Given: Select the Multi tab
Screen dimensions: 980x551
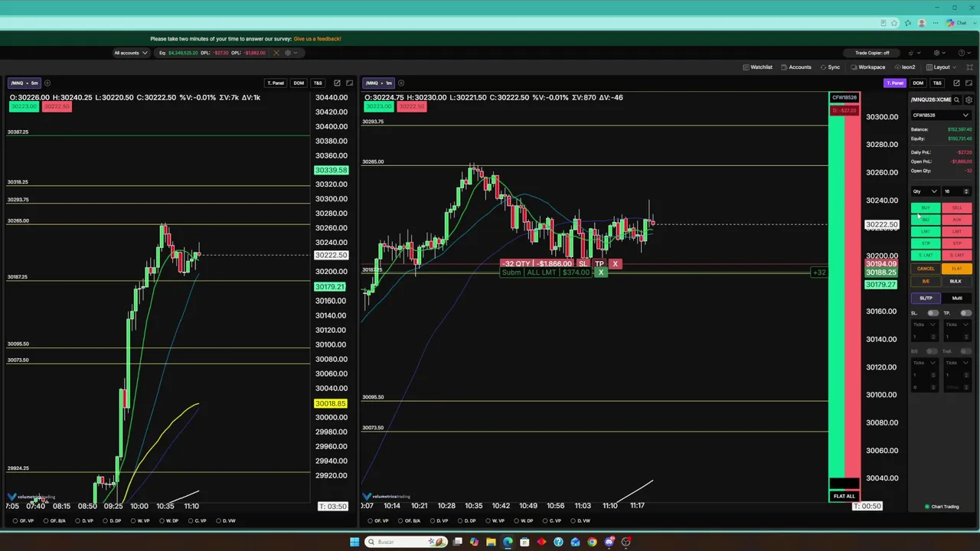Looking at the screenshot, I should [957, 298].
